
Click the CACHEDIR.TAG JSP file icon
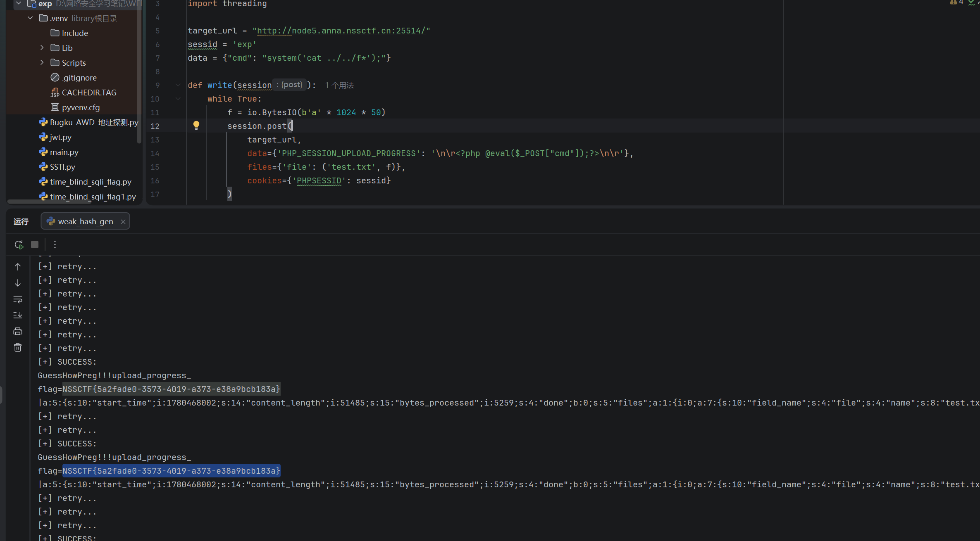pos(55,93)
